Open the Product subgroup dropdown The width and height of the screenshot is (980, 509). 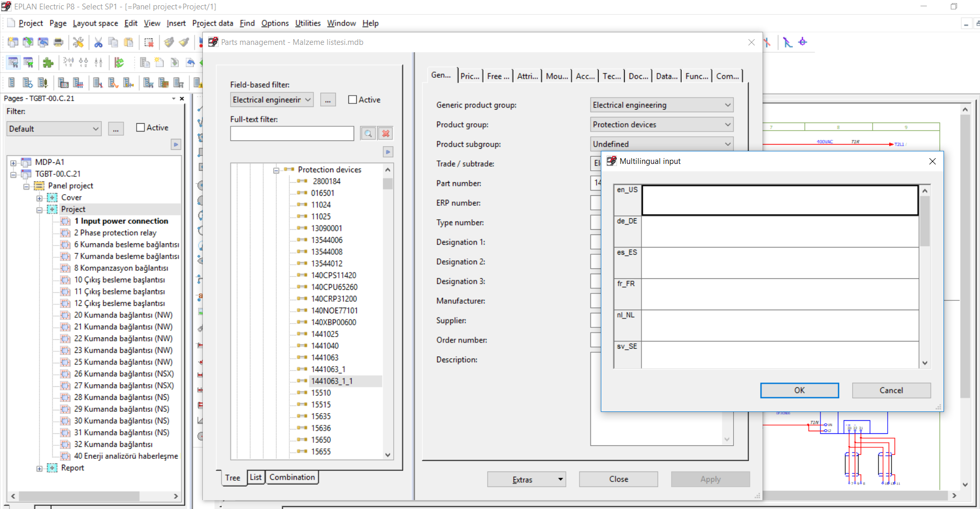coord(662,144)
